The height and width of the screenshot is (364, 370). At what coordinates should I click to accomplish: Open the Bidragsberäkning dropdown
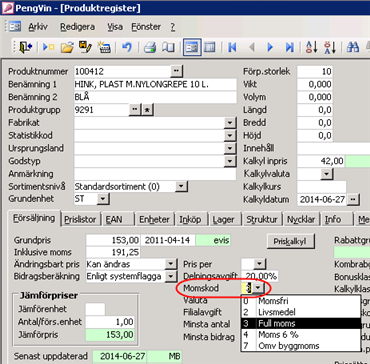tap(171, 276)
